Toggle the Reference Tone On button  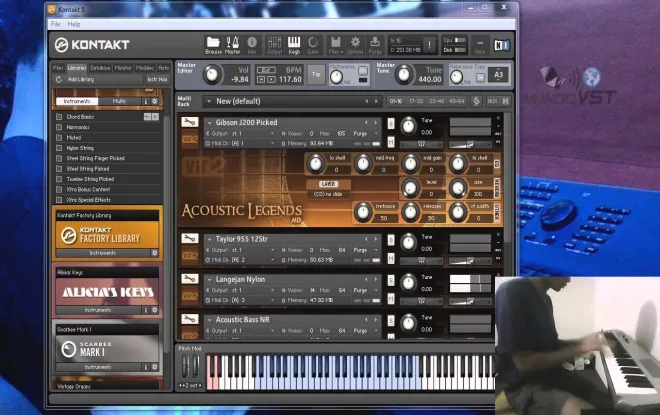[480, 78]
